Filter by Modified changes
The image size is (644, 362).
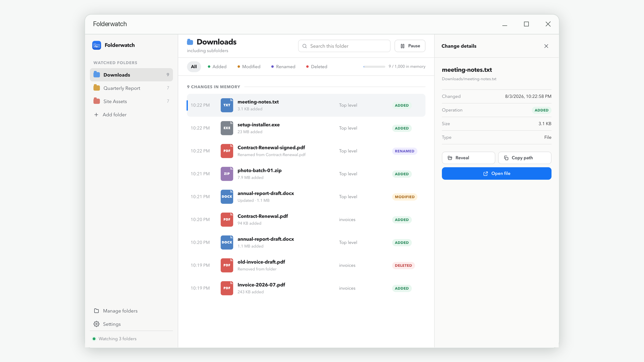[x=249, y=67]
